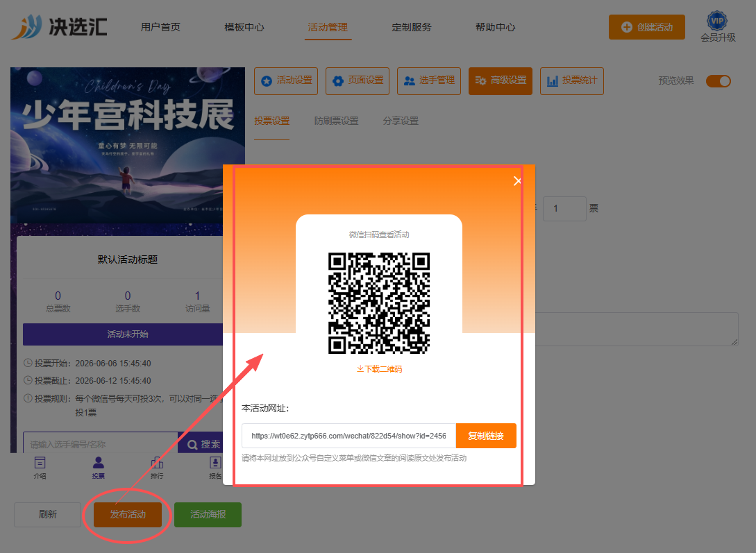Click the 活动海报 button
756x553 pixels.
208,514
